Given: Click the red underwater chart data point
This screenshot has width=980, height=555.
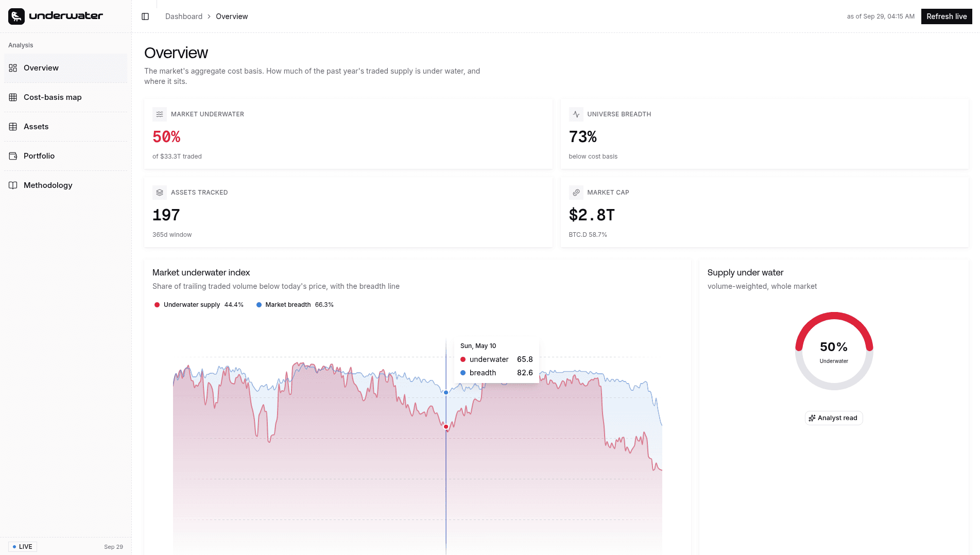Looking at the screenshot, I should [446, 427].
